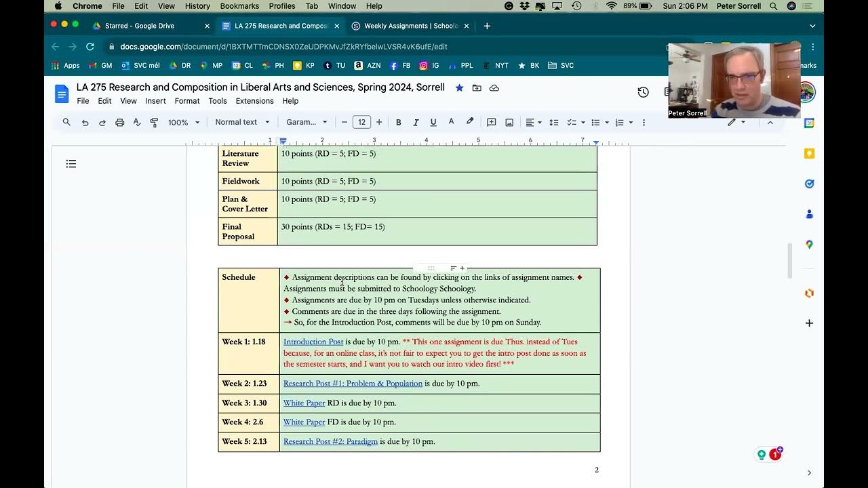Open Contacts in the side panel
Viewport: 868px width, 488px height.
point(809,214)
